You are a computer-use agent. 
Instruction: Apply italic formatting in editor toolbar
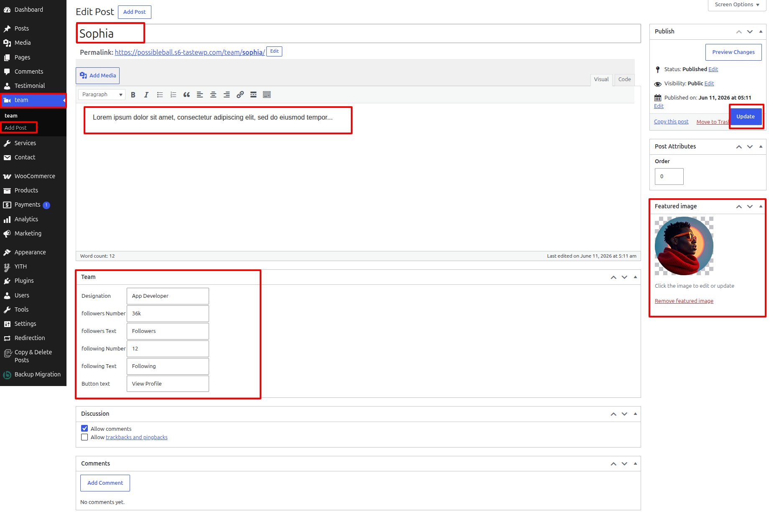click(x=146, y=95)
